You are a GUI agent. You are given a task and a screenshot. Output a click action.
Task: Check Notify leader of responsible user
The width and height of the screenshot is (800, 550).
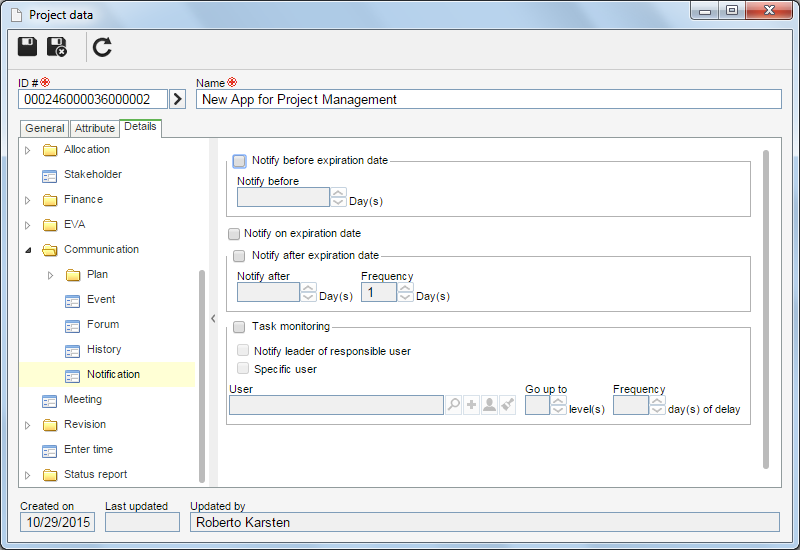[243, 350]
